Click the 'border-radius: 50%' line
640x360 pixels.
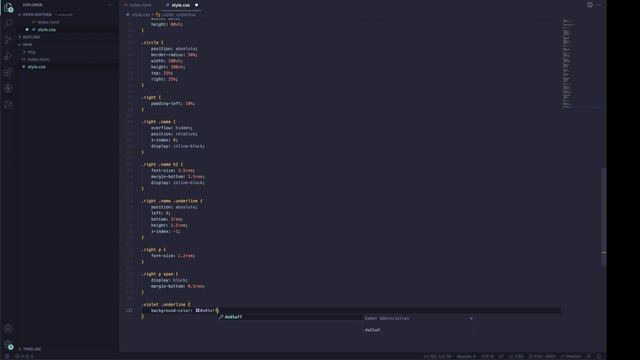click(174, 54)
